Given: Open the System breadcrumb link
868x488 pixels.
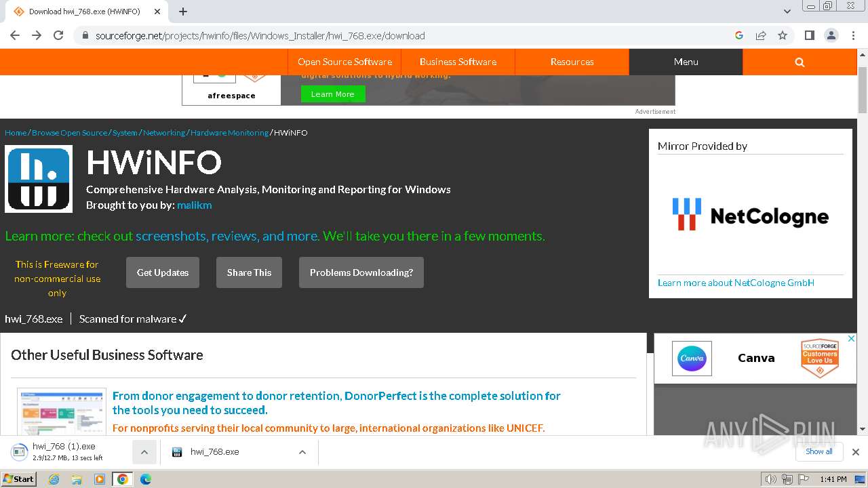Looking at the screenshot, I should 125,133.
